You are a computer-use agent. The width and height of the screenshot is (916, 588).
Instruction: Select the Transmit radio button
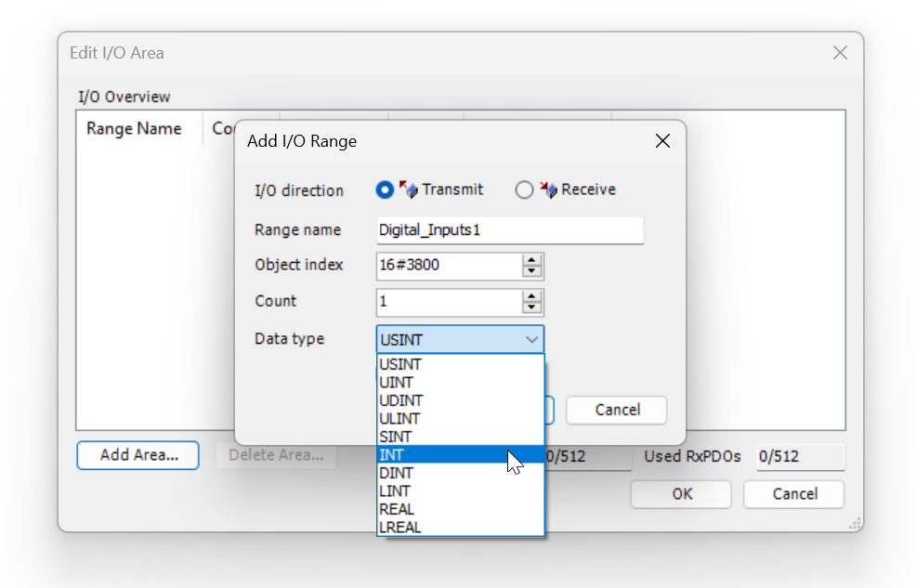click(385, 189)
